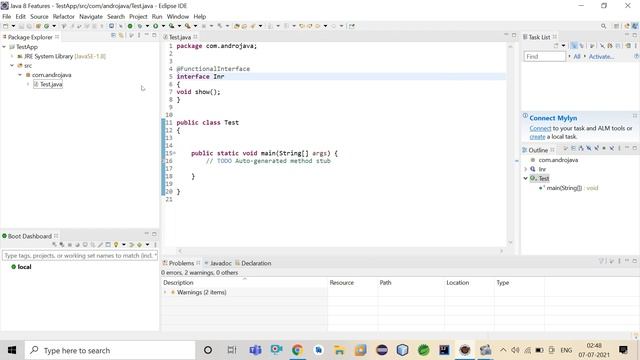640x360 pixels.
Task: Open the Window menu
Action: [178, 16]
